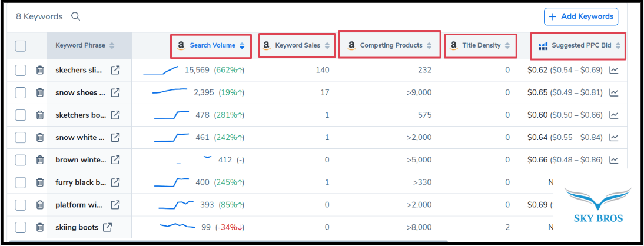Image resolution: width=644 pixels, height=246 pixels.
Task: Open furry black b... keyword external link icon
Action: pyautogui.click(x=115, y=182)
